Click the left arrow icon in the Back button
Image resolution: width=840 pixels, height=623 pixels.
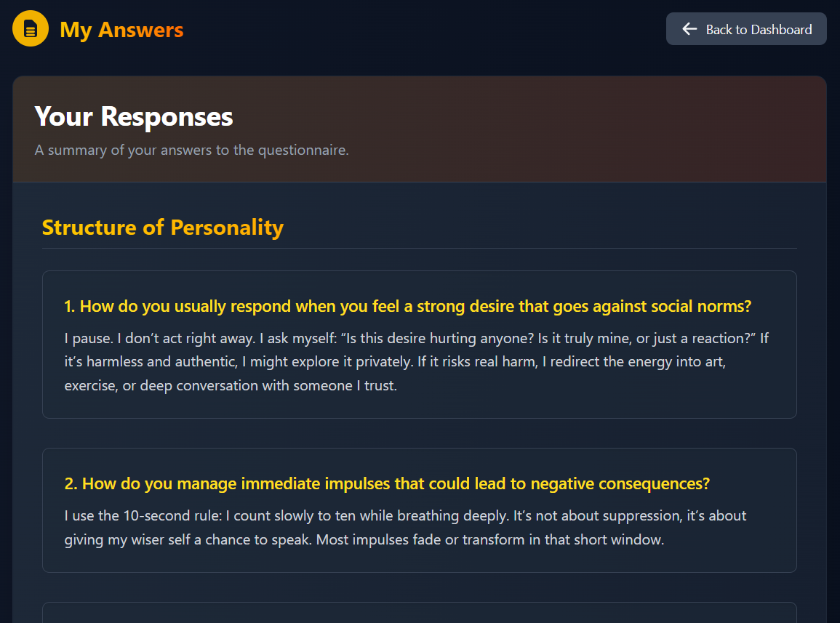(689, 29)
